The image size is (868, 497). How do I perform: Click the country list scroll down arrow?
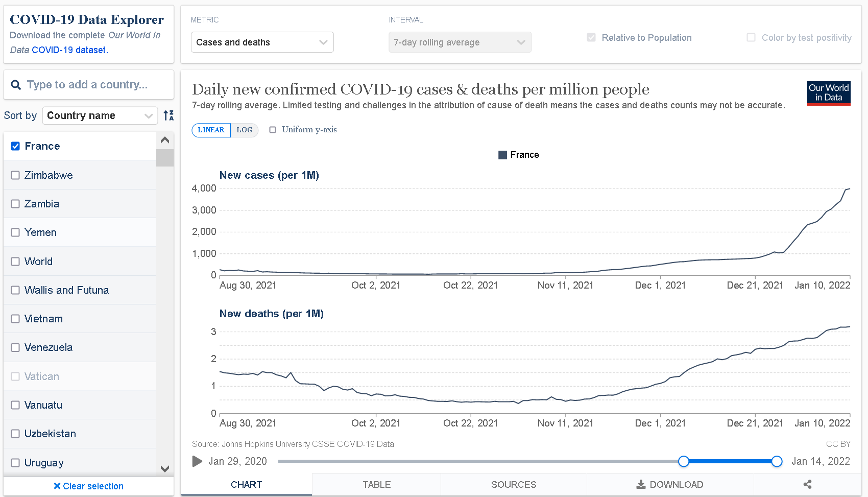[165, 468]
